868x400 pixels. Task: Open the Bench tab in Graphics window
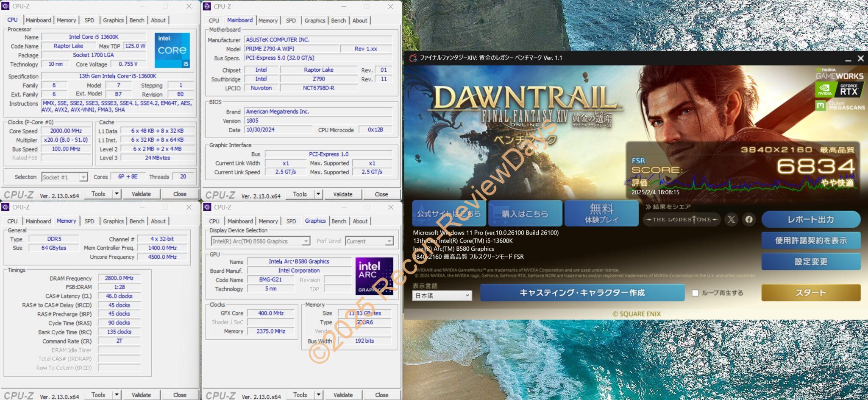tap(338, 221)
